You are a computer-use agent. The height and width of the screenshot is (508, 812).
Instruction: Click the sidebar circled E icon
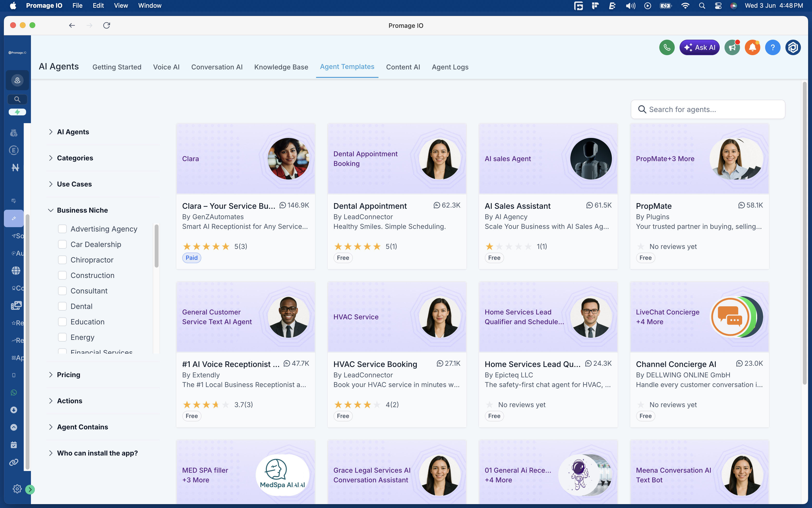[x=14, y=150]
